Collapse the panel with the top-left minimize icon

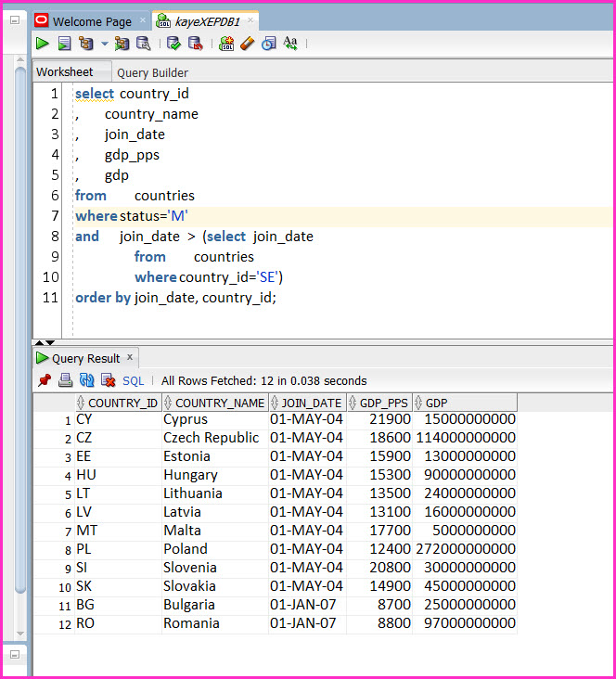pos(15,19)
